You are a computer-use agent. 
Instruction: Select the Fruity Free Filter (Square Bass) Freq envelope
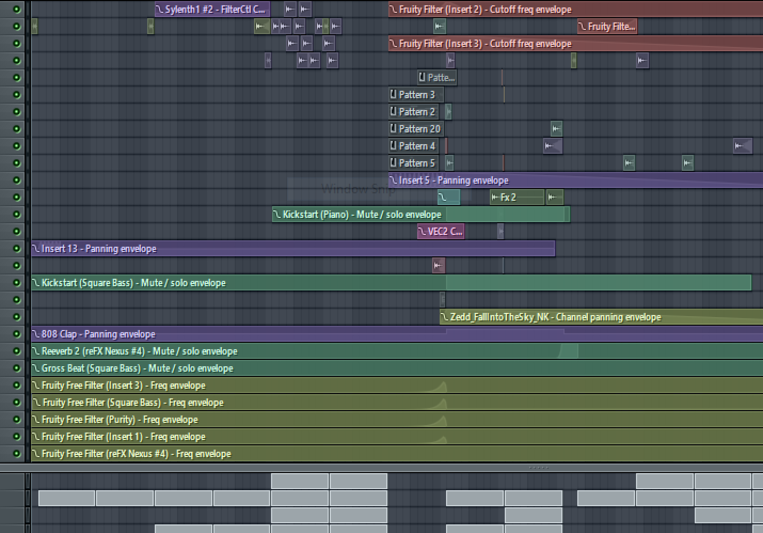397,402
